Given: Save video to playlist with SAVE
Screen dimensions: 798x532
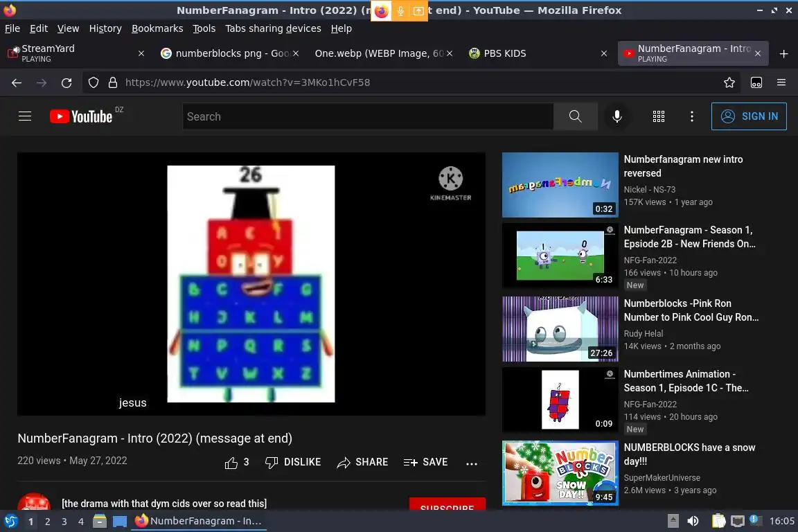Looking at the screenshot, I should tap(425, 462).
